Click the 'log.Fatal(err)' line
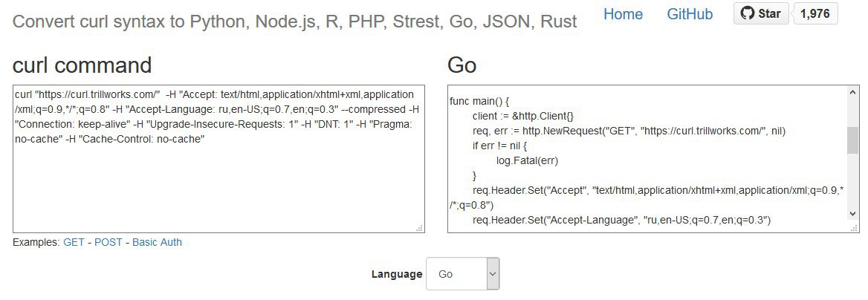 point(527,161)
